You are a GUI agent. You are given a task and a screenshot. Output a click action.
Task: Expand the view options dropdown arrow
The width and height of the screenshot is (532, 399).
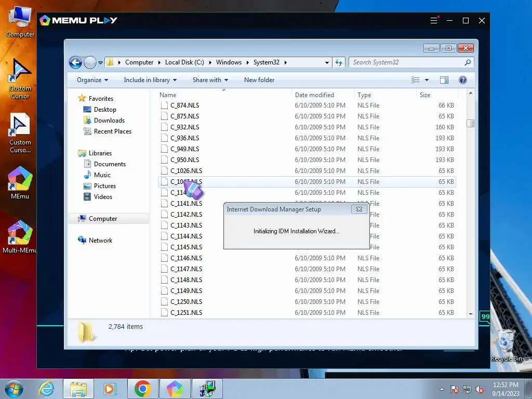pos(427,80)
